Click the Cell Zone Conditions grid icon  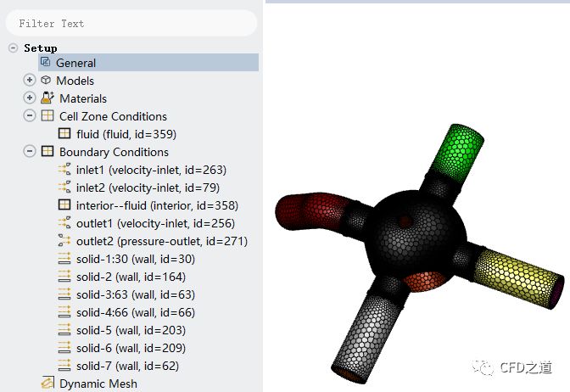[47, 116]
